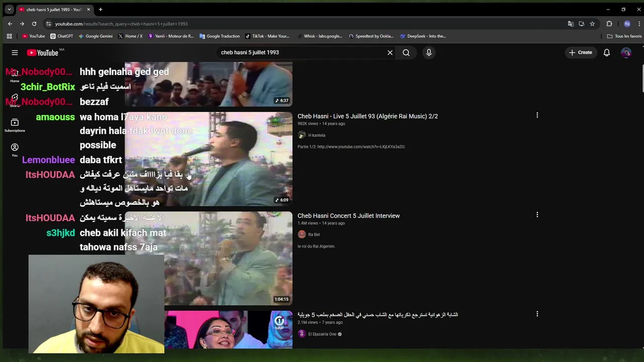Open the Arabic-titled El Djazairia One video
Image resolution: width=644 pixels, height=362 pixels.
(377, 315)
